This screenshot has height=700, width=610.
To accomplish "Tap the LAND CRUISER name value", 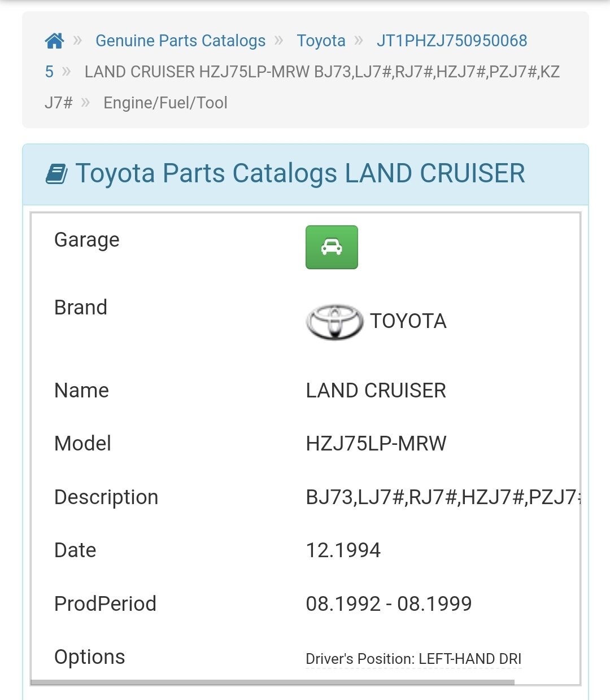I will click(376, 391).
